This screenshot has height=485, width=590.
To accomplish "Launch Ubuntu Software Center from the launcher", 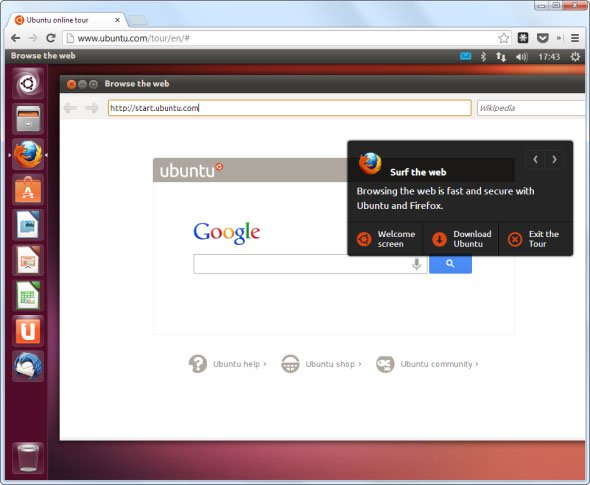I will pyautogui.click(x=28, y=190).
